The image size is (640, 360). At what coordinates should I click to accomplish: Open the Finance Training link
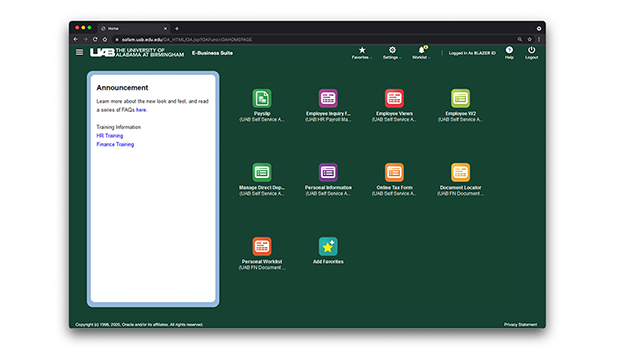click(115, 144)
